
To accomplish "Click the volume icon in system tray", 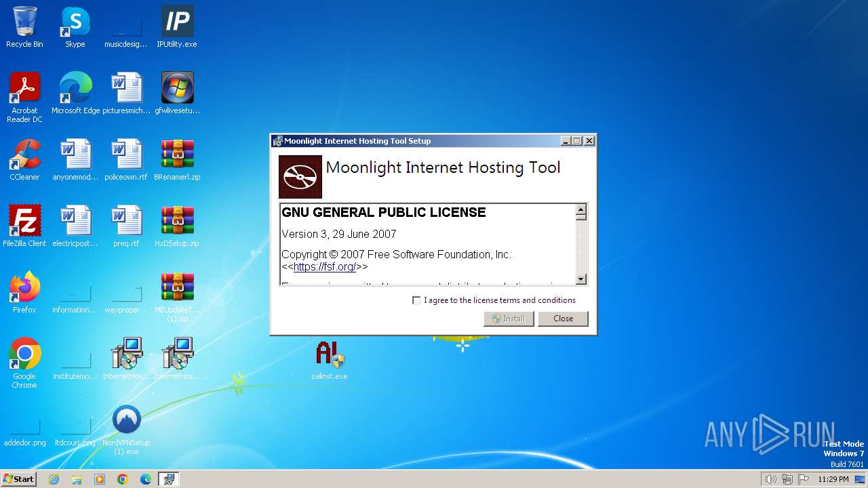I will pyautogui.click(x=770, y=479).
